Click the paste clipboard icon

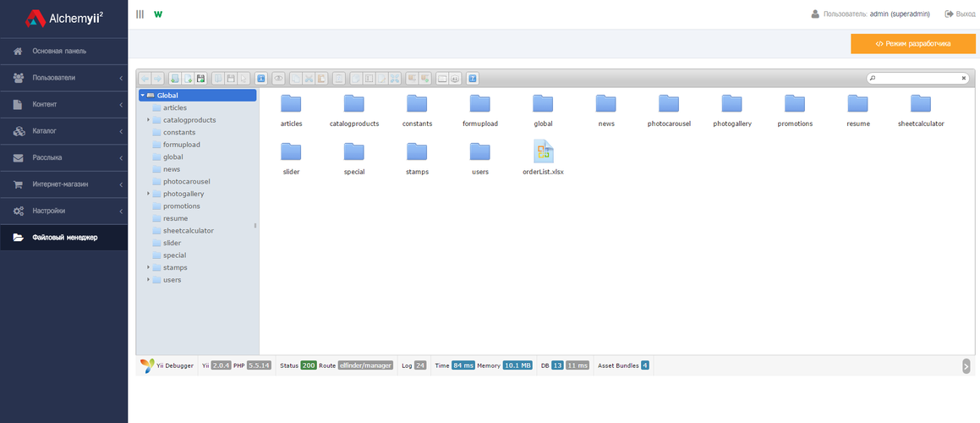coord(321,79)
